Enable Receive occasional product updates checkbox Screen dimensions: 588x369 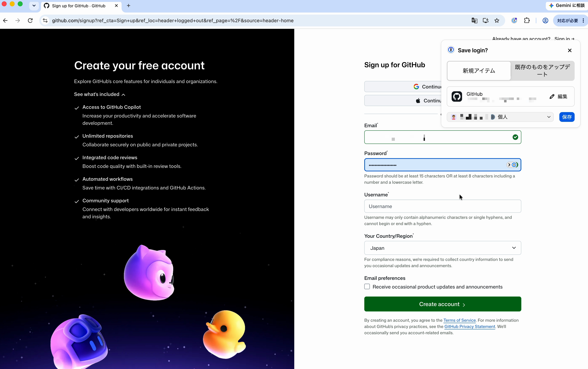pyautogui.click(x=367, y=286)
